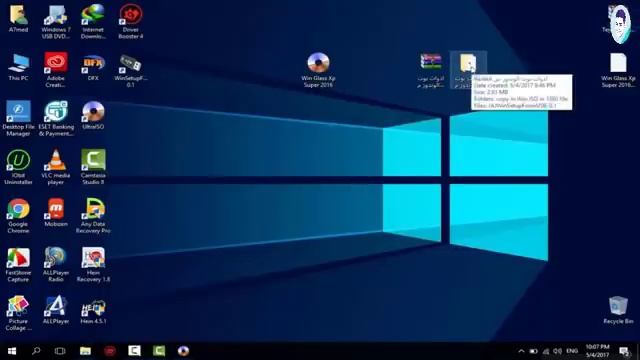Select the Google Chrome shortcut

pos(18,209)
